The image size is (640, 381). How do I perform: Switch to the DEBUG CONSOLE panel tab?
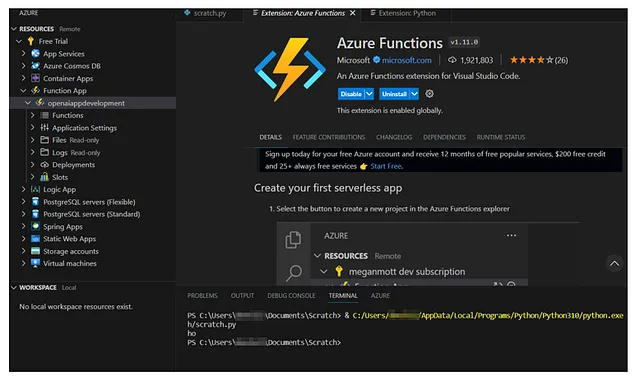[x=291, y=295]
